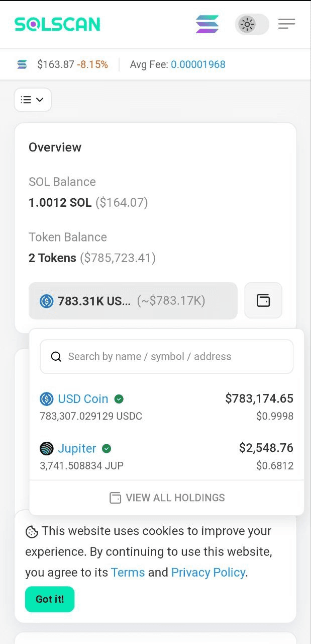Click USD Coin verified badge

(x=119, y=399)
